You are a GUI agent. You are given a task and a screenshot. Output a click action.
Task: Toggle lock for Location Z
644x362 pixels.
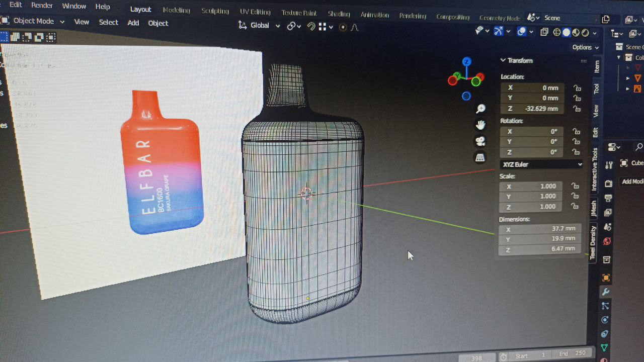(x=577, y=109)
